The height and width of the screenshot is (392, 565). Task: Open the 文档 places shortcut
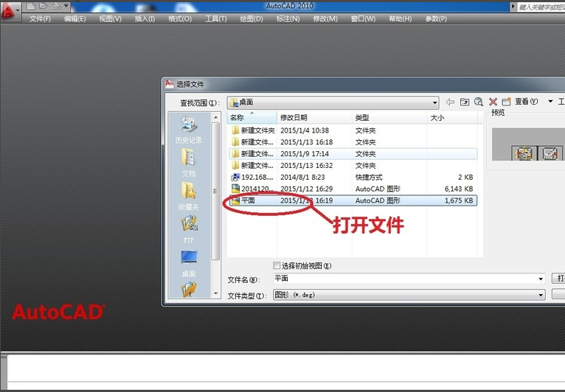(x=189, y=163)
